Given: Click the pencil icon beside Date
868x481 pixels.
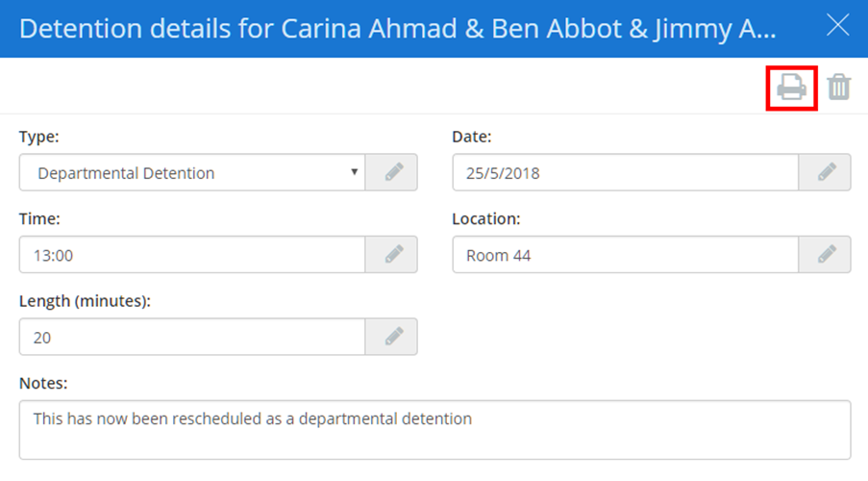Looking at the screenshot, I should tap(825, 173).
